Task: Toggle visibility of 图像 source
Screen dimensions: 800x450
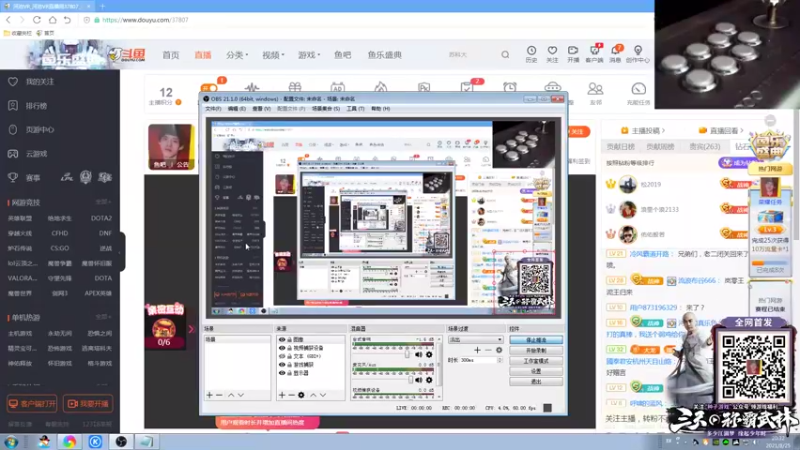Action: [x=282, y=339]
